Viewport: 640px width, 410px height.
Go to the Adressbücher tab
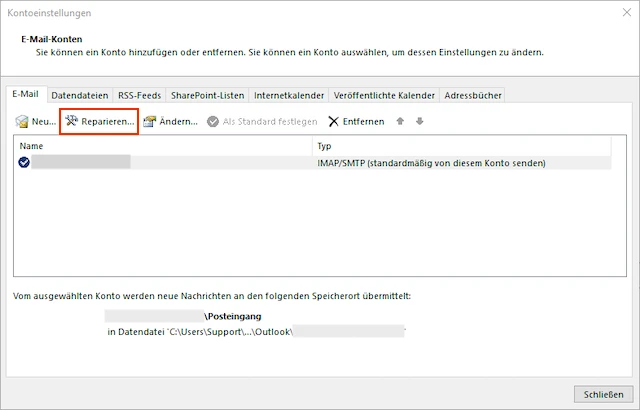click(473, 95)
